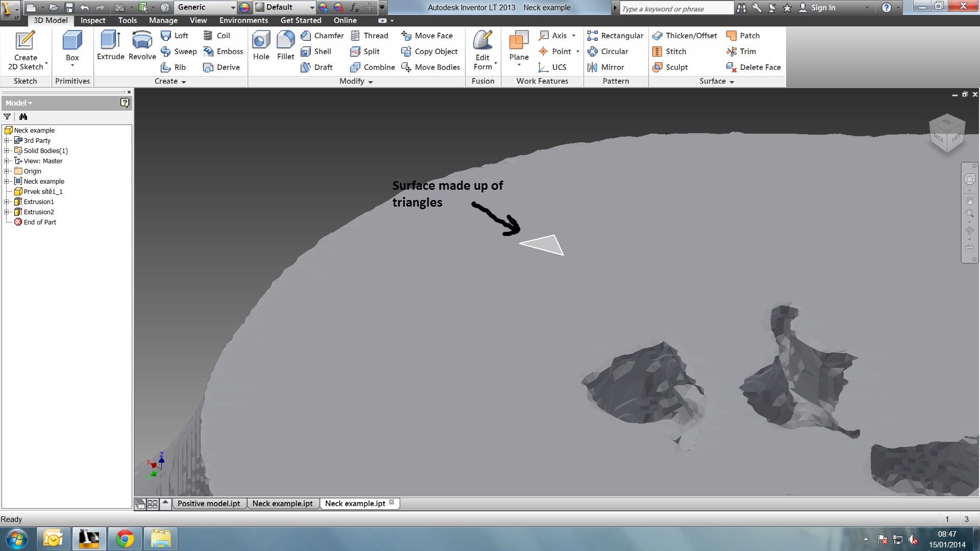Start the Loft command
Viewport: 980px width, 551px height.
(175, 35)
